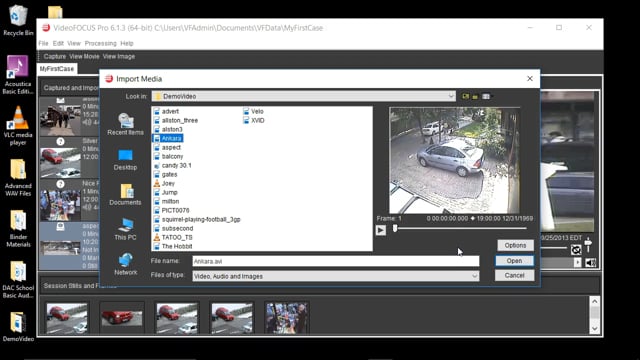Toggle the speaker mute icon in main viewer
The width and height of the screenshot is (640, 360).
590,262
